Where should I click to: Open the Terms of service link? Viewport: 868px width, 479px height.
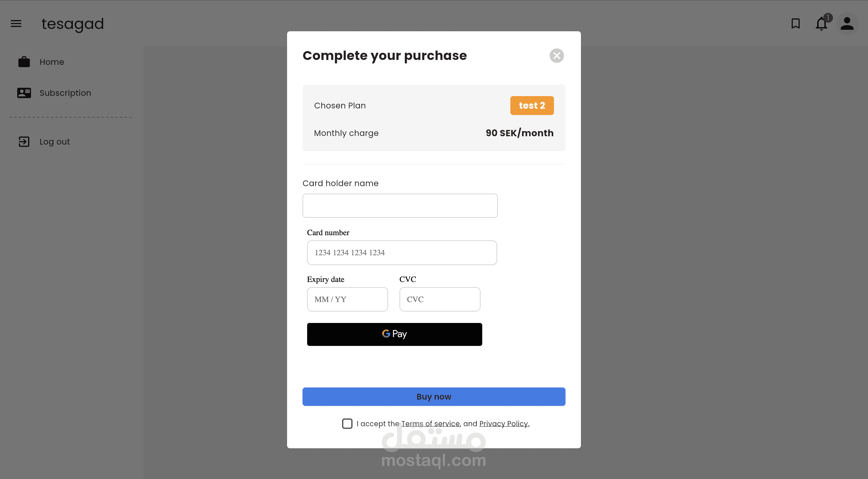point(430,423)
